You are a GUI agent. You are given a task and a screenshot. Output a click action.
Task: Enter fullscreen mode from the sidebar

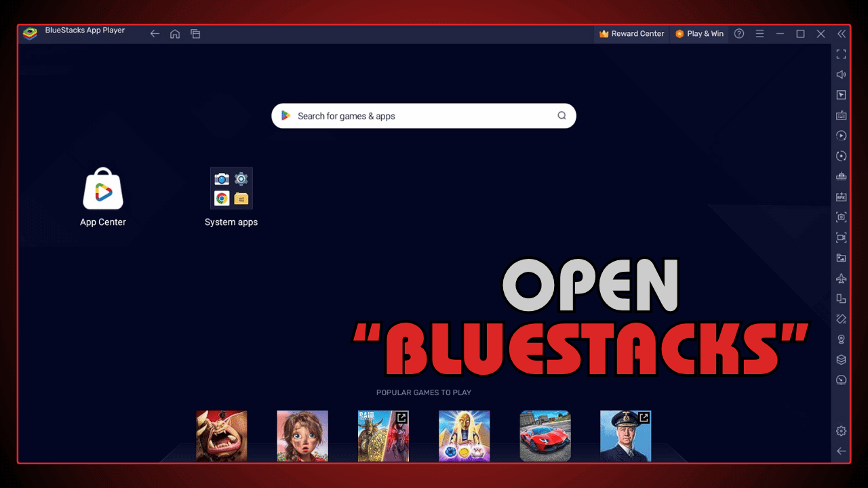[841, 54]
